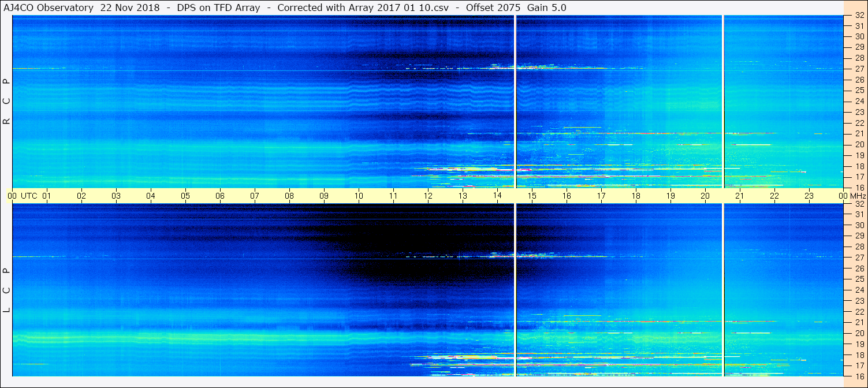Select the 08 hour mark on time axis
Screen dimensions: 868x388
point(289,196)
